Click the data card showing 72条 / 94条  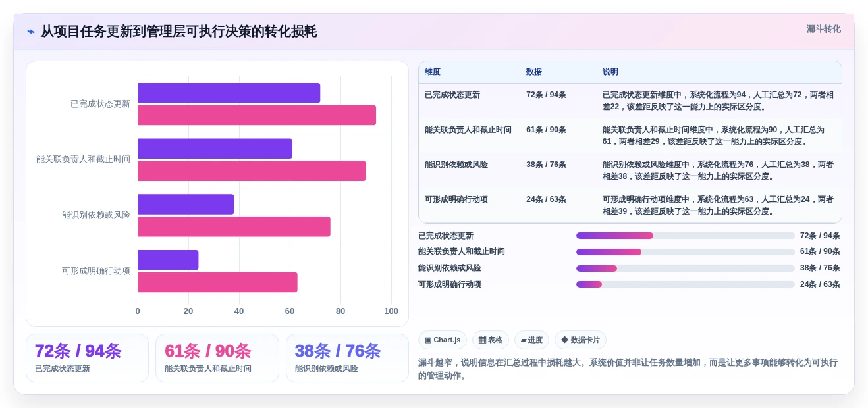coord(88,358)
